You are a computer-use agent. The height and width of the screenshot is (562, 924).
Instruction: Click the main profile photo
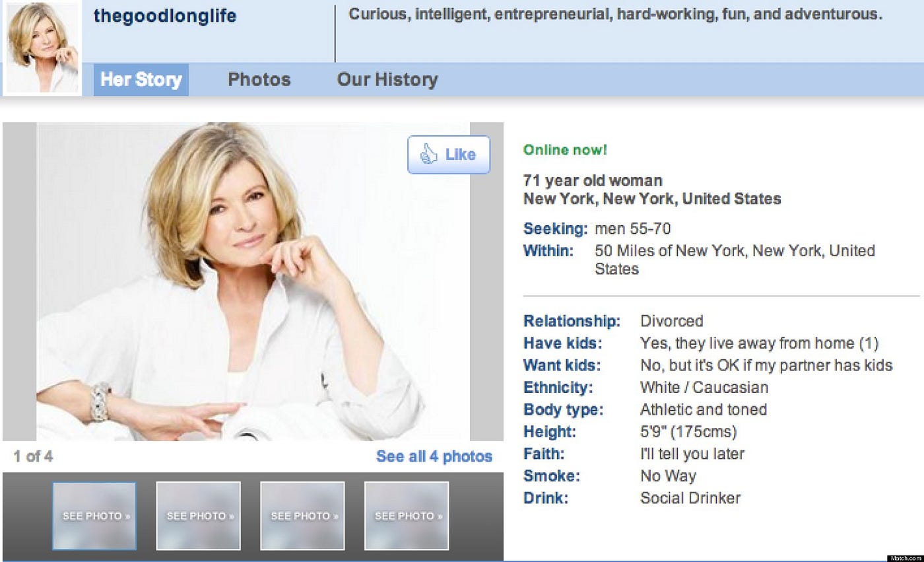coord(253,281)
